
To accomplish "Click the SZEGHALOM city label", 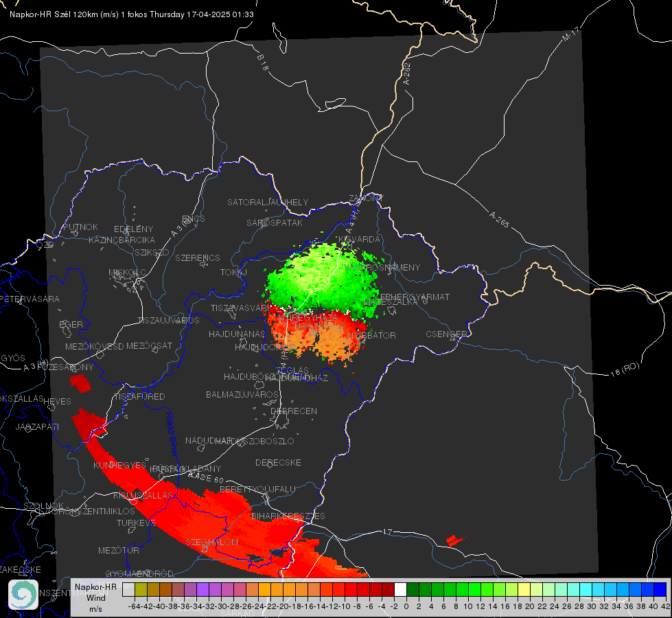I will (211, 542).
